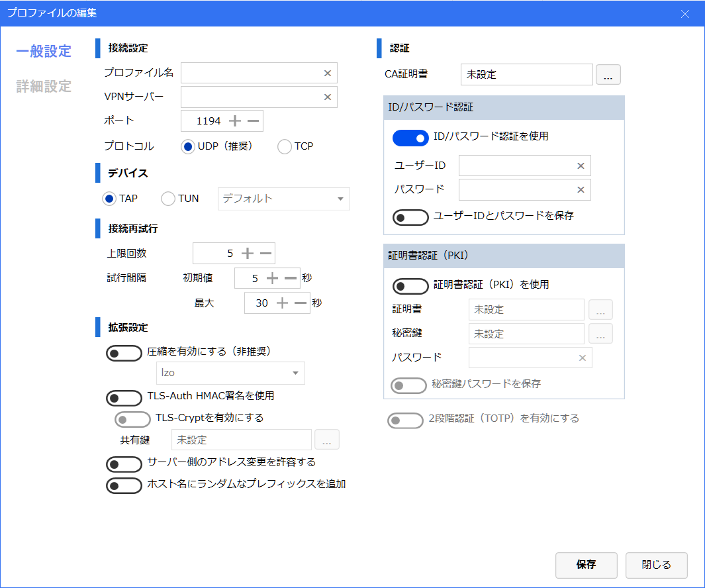The height and width of the screenshot is (588, 705).
Task: Disable ID/パスワード認証を使用 toggle
Action: [x=410, y=138]
